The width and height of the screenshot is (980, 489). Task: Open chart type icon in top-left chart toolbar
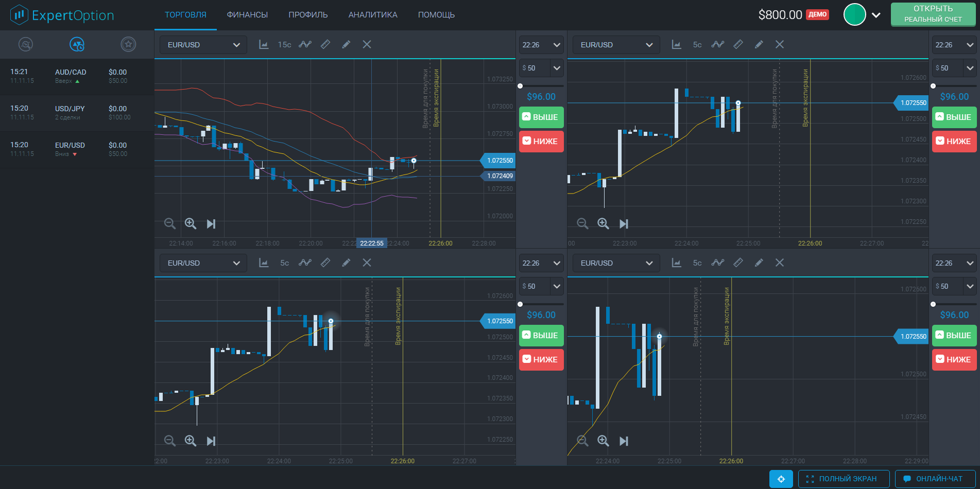click(x=264, y=45)
